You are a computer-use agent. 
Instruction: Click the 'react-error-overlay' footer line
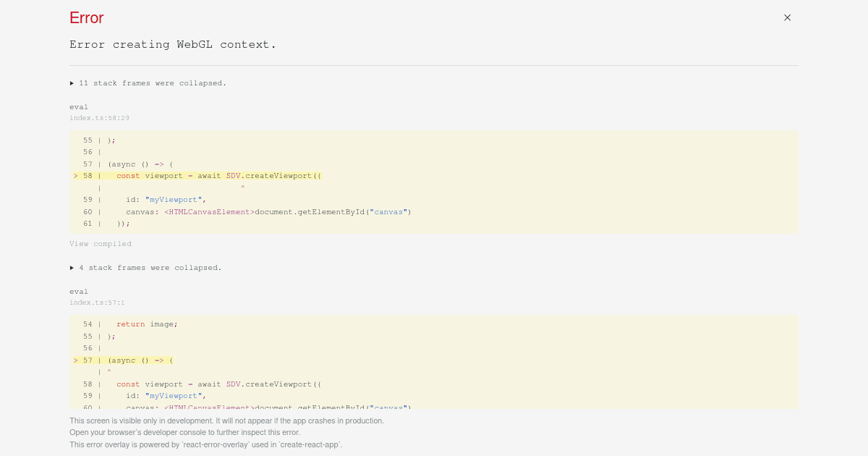click(x=205, y=444)
